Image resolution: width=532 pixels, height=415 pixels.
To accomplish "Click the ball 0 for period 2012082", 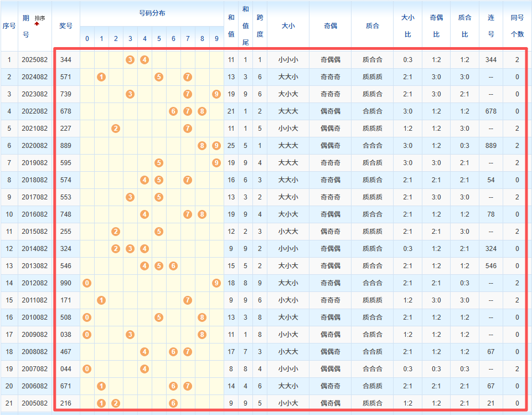I will 86,283.
